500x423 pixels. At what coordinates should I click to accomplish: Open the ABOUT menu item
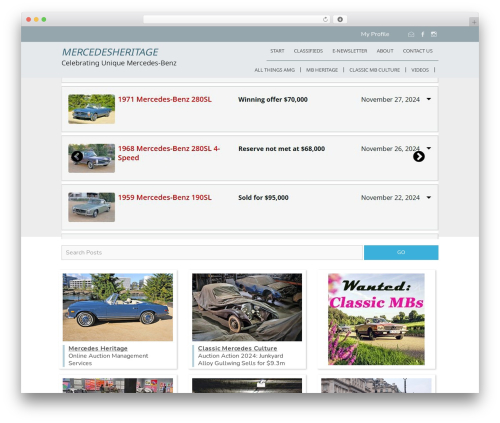click(x=385, y=51)
